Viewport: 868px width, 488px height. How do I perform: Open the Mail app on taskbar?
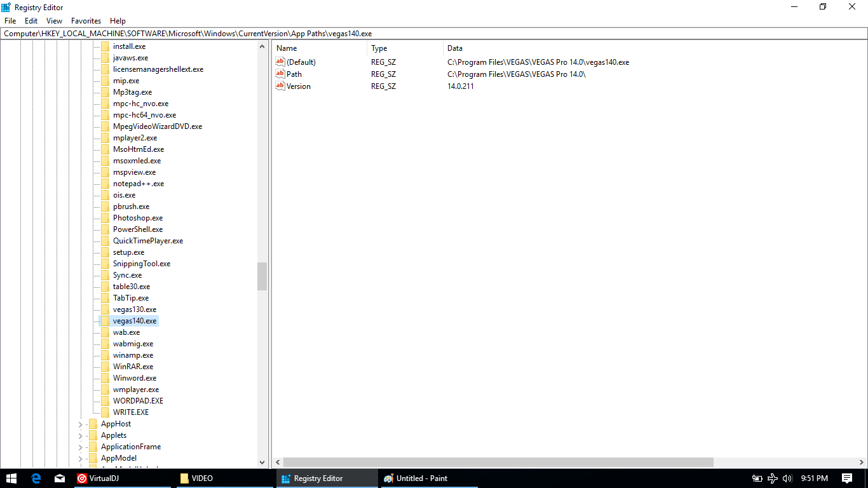click(x=60, y=478)
